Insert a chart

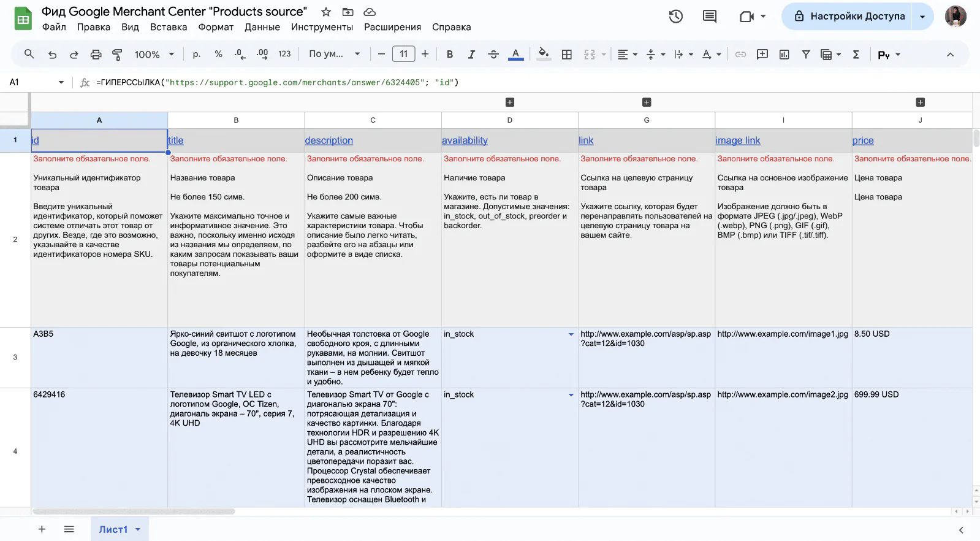coord(784,55)
